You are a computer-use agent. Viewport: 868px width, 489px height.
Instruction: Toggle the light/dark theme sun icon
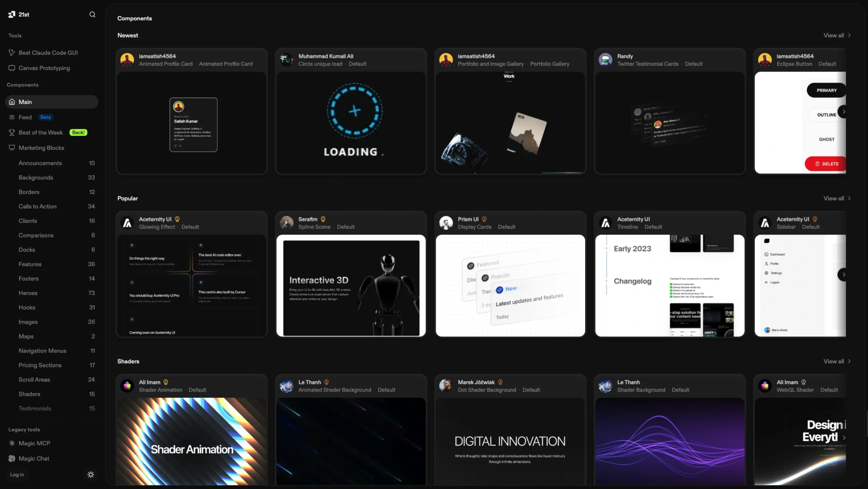click(91, 474)
